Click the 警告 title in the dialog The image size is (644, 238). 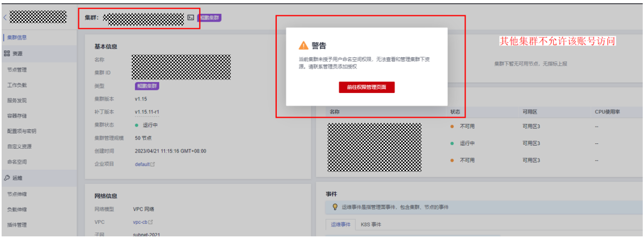(x=318, y=45)
